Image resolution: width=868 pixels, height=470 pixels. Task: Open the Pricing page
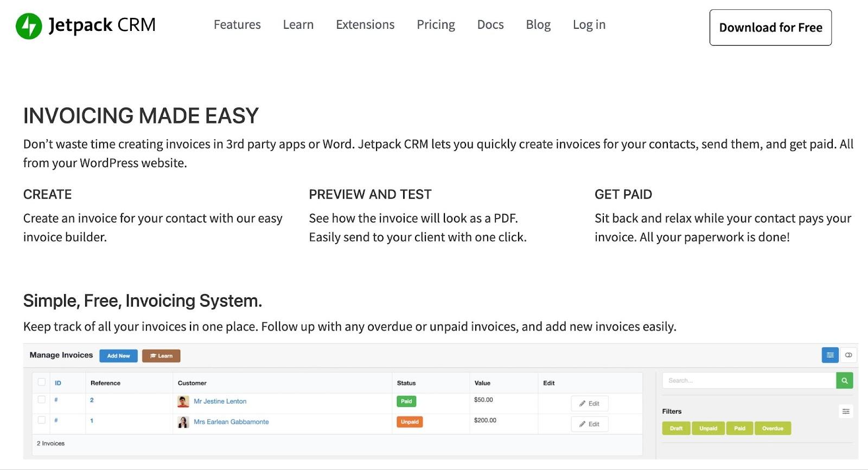pyautogui.click(x=436, y=25)
